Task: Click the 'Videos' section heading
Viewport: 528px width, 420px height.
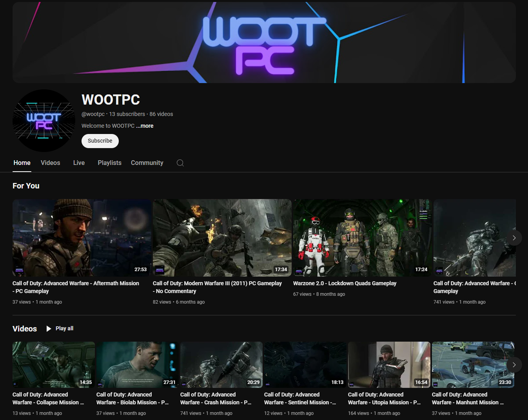Action: coord(25,329)
